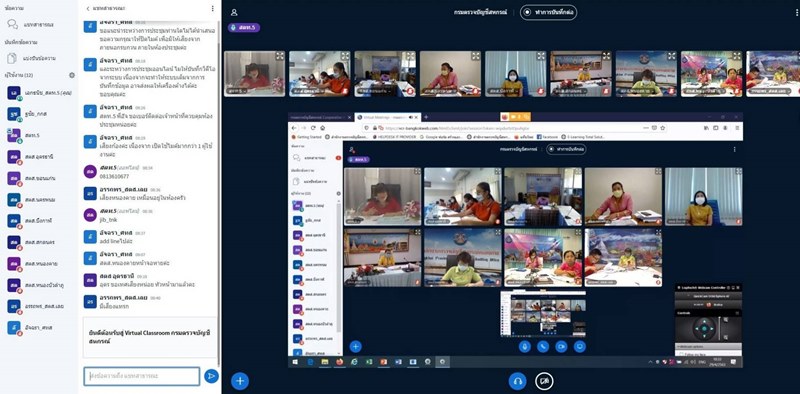Click the chat message jib_tnk

point(109,219)
